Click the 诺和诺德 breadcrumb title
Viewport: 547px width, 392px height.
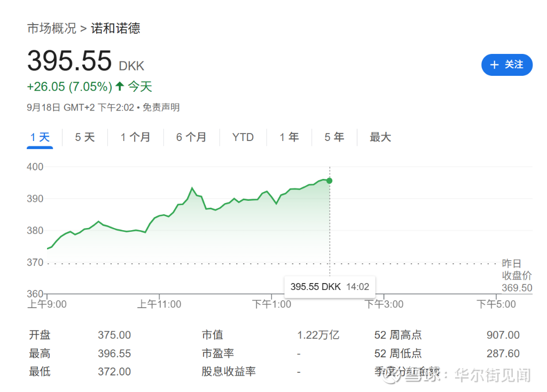tap(115, 28)
